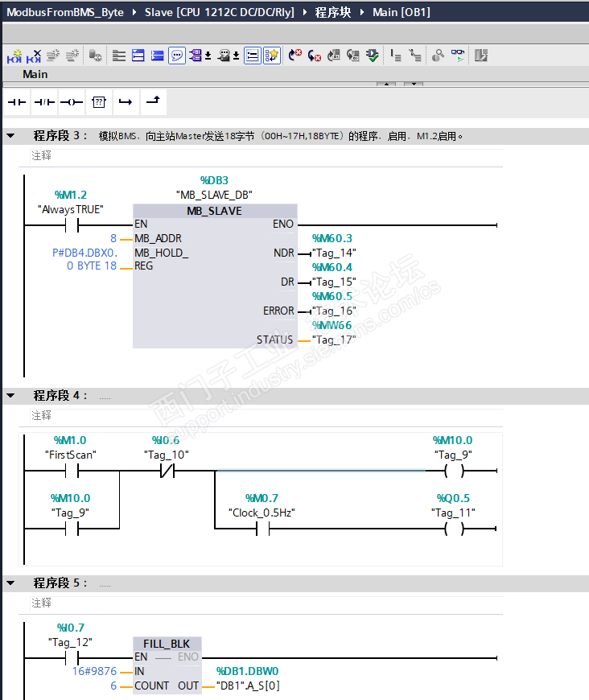Click the "Tag_16" ERROR output operand
The width and height of the screenshot is (589, 700).
click(x=334, y=311)
